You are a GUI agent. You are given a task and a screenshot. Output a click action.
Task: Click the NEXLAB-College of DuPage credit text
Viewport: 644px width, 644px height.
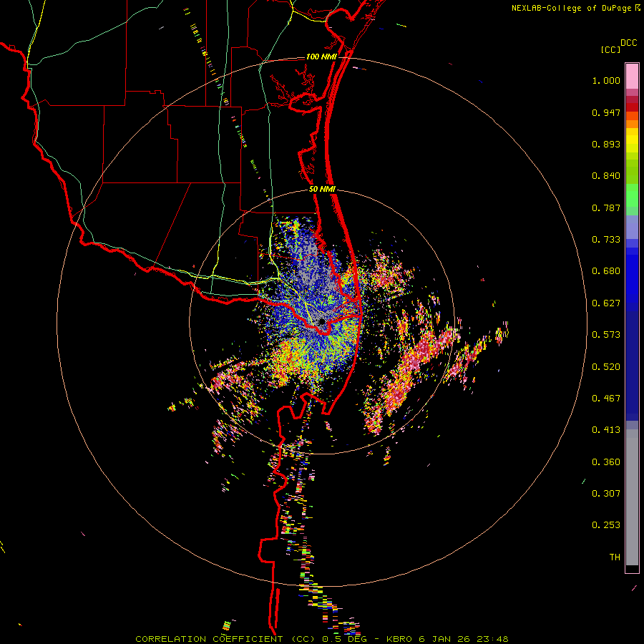click(x=571, y=8)
